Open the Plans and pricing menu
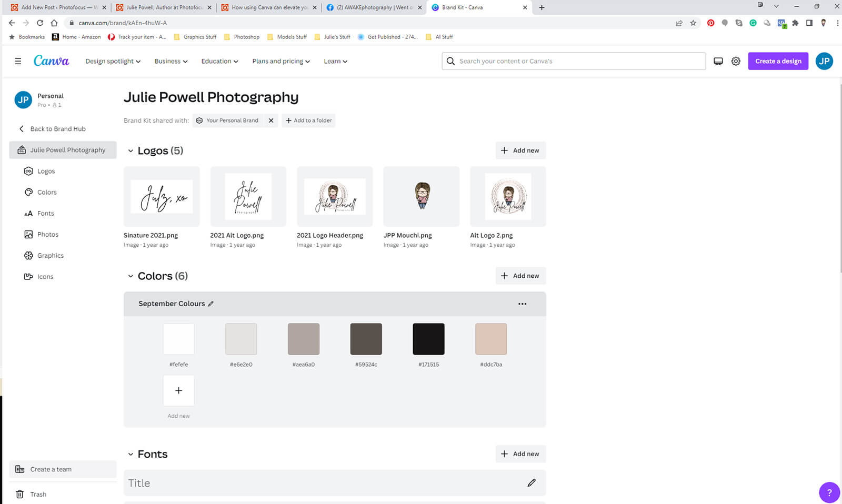 pos(280,61)
